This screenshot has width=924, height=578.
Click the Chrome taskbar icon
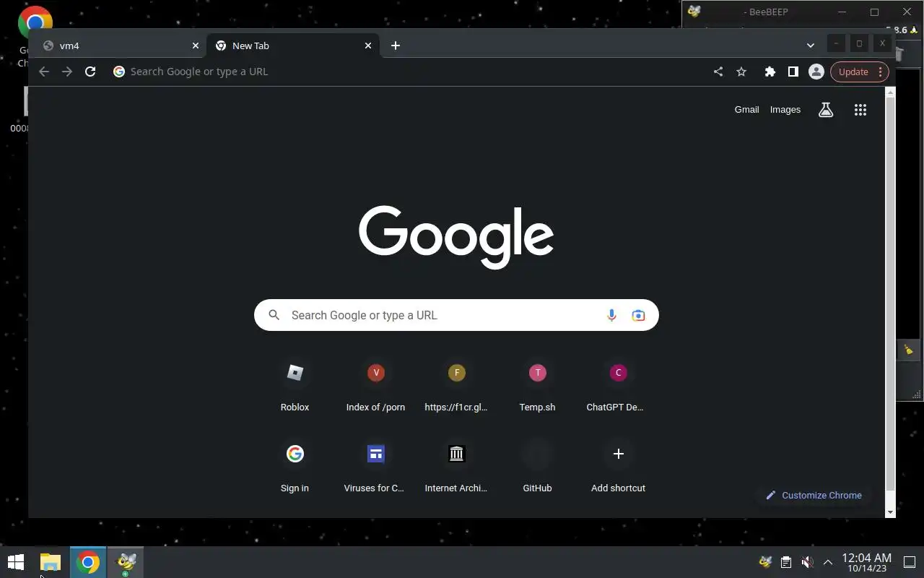(x=88, y=562)
